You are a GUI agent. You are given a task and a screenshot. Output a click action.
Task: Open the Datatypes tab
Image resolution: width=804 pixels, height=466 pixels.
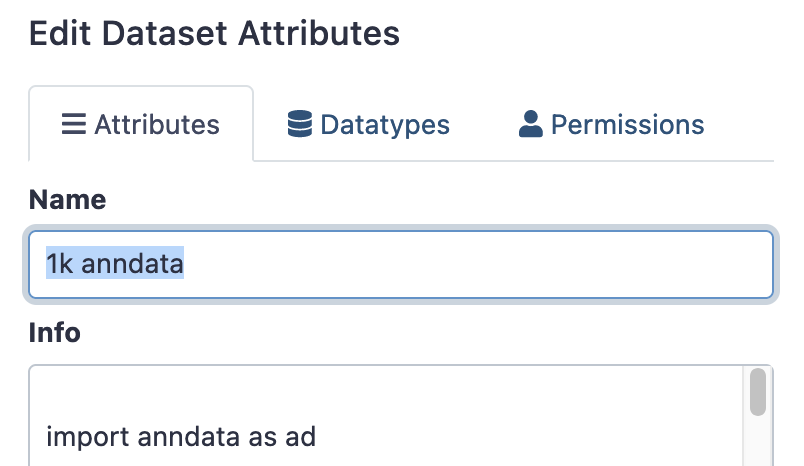tap(369, 125)
